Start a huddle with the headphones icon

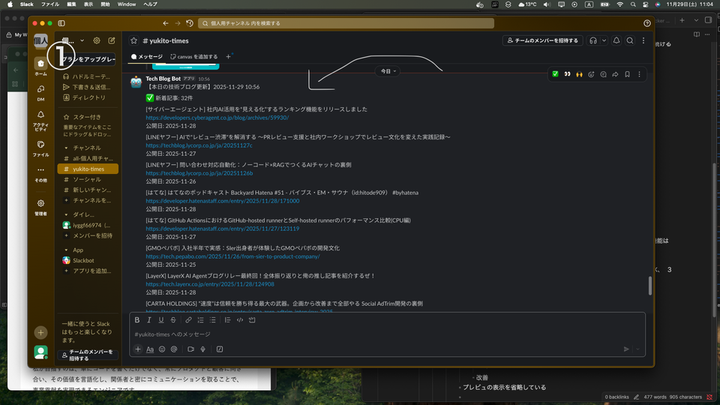coord(593,41)
